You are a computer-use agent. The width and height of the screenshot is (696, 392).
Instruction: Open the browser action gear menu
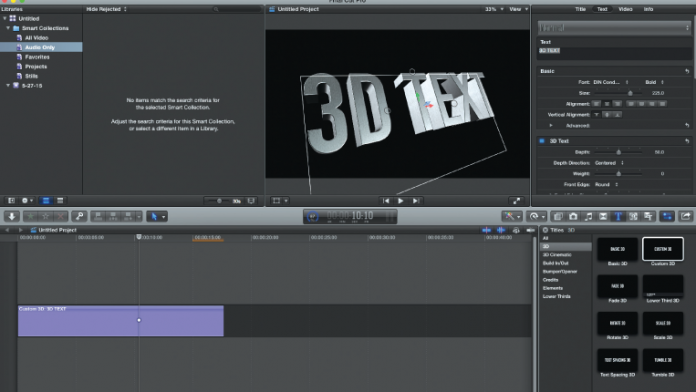pos(27,201)
